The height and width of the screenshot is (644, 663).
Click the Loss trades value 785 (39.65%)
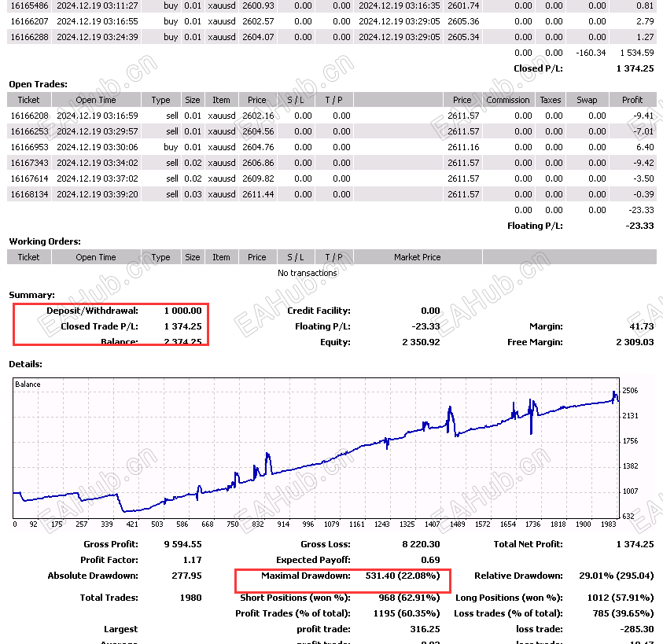pos(623,613)
